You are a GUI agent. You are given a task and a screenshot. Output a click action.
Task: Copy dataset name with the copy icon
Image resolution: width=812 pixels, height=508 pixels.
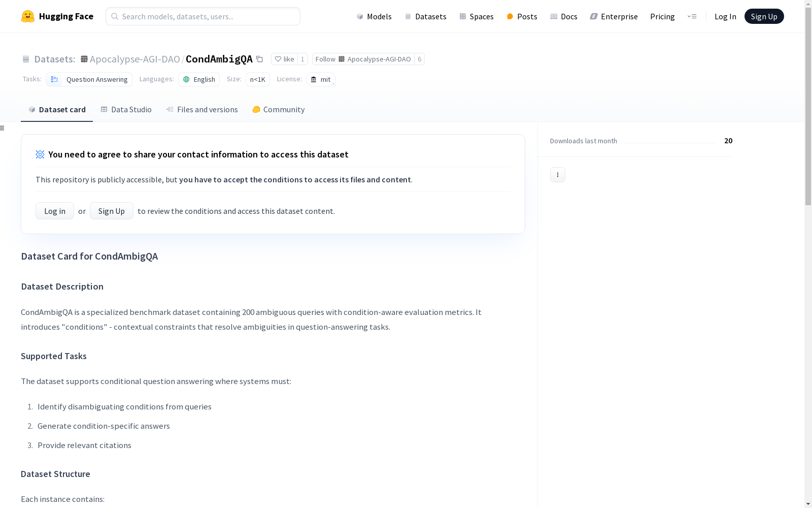pyautogui.click(x=259, y=59)
